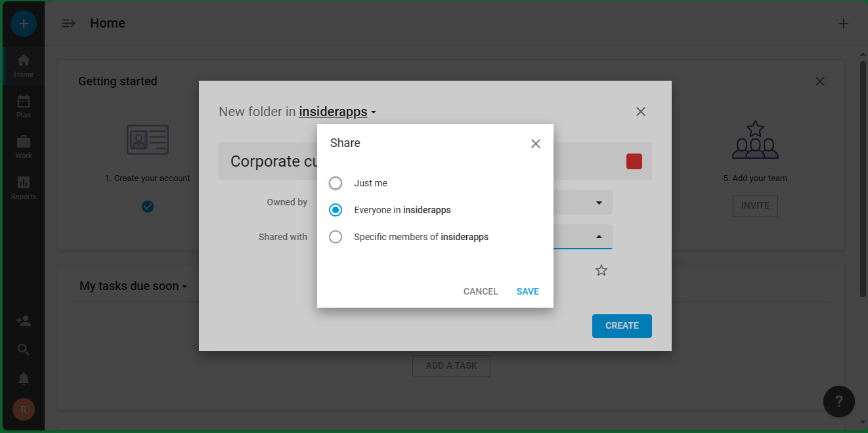
Task: Select the Just me sharing option
Action: click(x=336, y=183)
